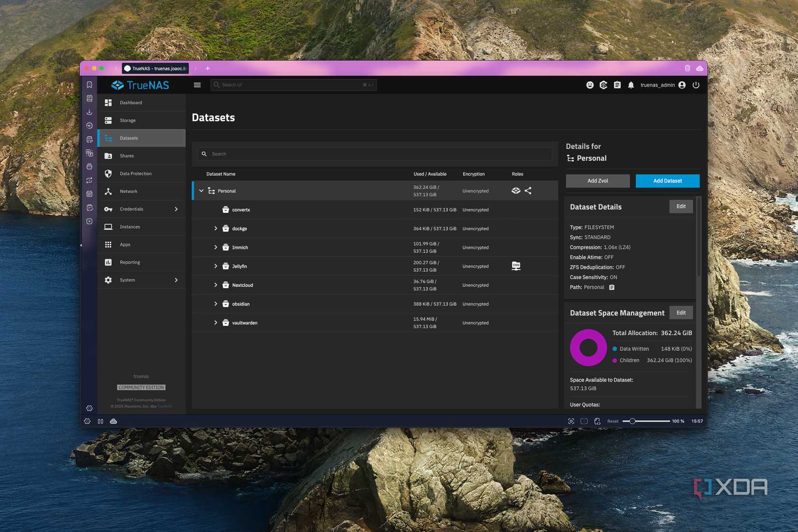Click the feedback smiley face icon
The image size is (798, 532).
[x=590, y=85]
